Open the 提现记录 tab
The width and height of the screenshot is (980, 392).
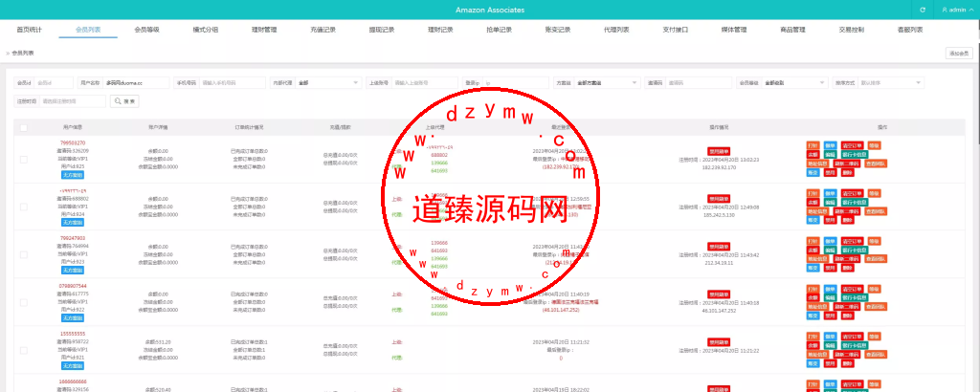tap(381, 30)
